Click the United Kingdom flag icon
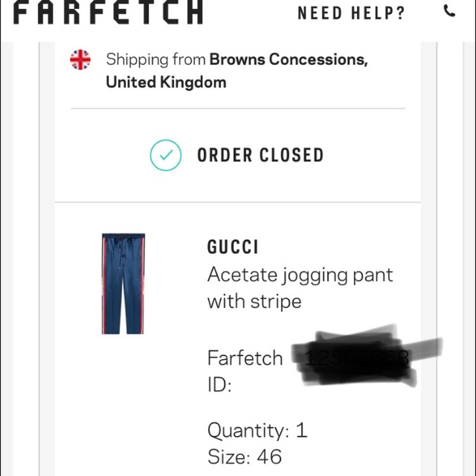Viewport: 476px width, 476px height. coord(80,59)
